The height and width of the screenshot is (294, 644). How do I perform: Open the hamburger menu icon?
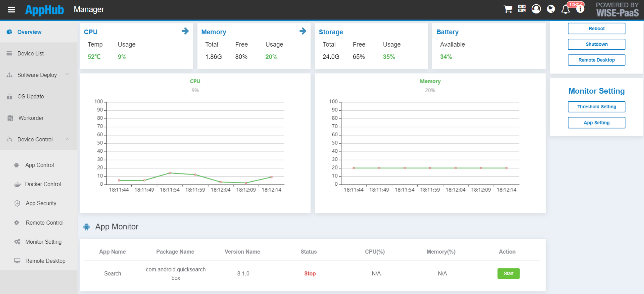pyautogui.click(x=11, y=10)
